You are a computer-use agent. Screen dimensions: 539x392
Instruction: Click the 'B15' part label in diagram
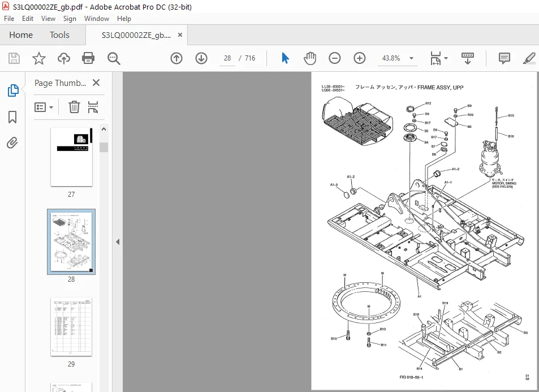pyautogui.click(x=511, y=115)
